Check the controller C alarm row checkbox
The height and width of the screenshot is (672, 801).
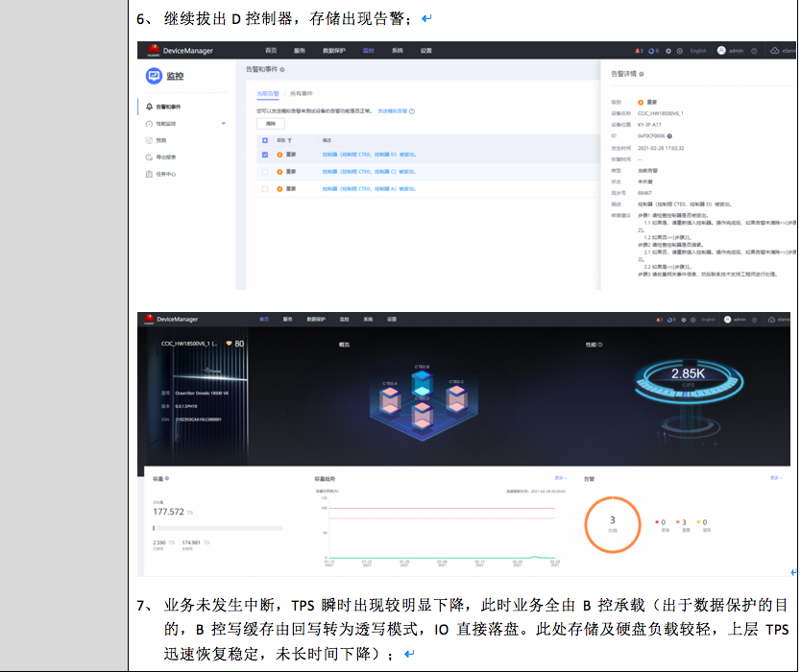[265, 172]
